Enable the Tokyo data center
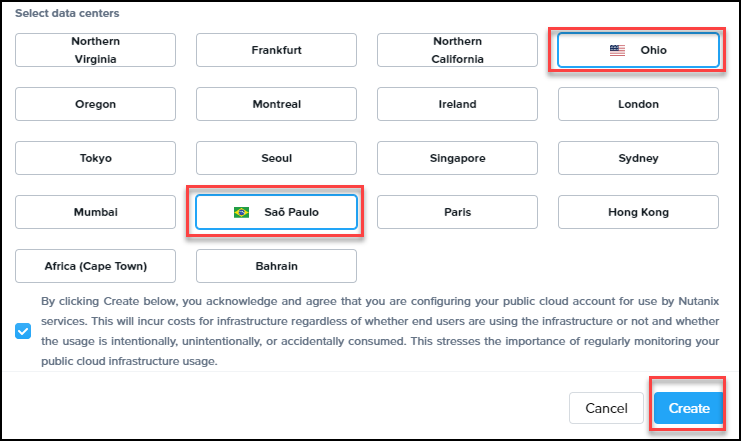 pos(96,158)
